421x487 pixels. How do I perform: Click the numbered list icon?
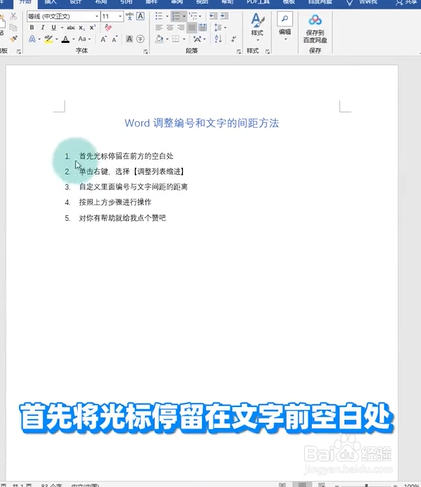pos(176,16)
